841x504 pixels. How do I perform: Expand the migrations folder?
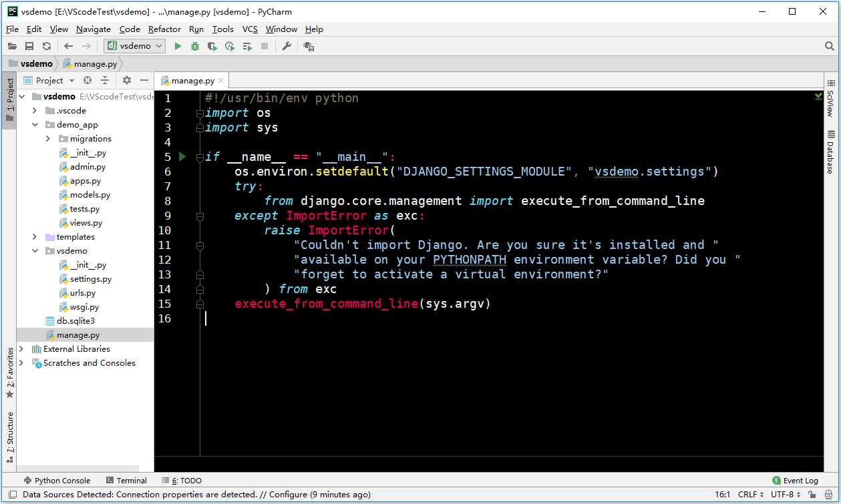pos(48,138)
